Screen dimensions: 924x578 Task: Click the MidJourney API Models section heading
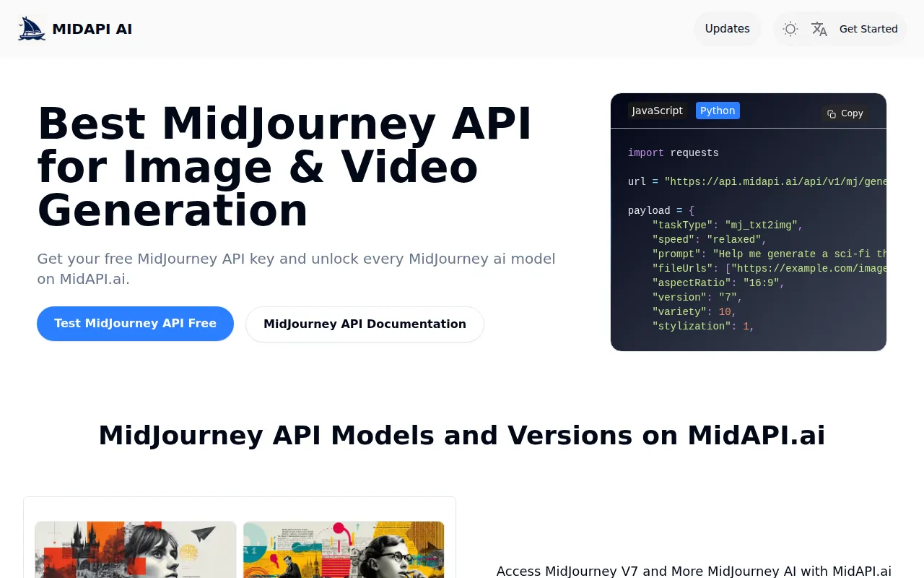[x=462, y=436]
